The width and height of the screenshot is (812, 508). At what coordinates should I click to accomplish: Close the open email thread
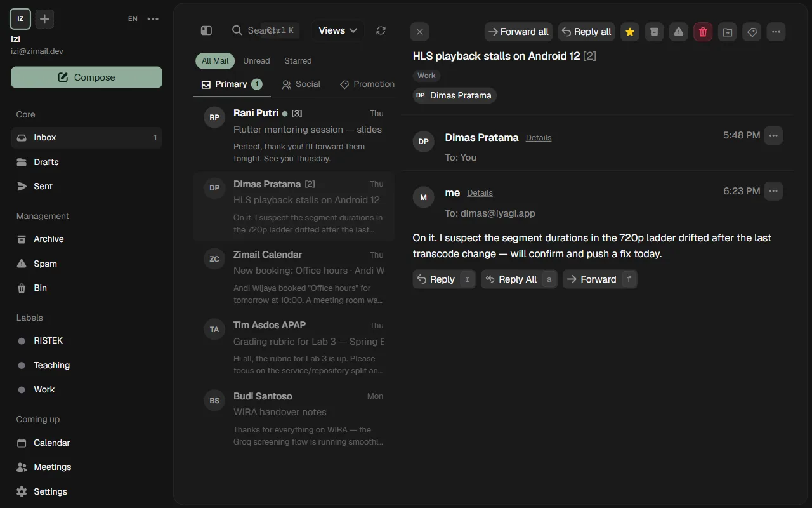click(x=419, y=32)
